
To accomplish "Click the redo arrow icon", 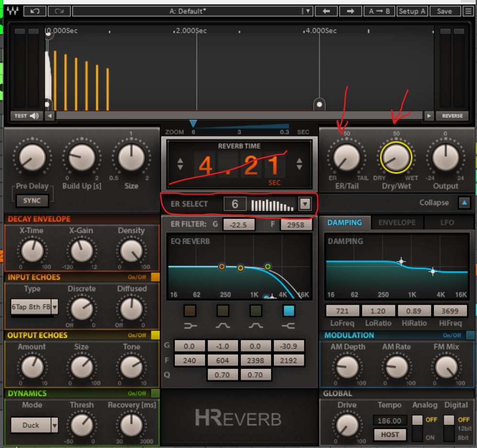I will pyautogui.click(x=58, y=11).
